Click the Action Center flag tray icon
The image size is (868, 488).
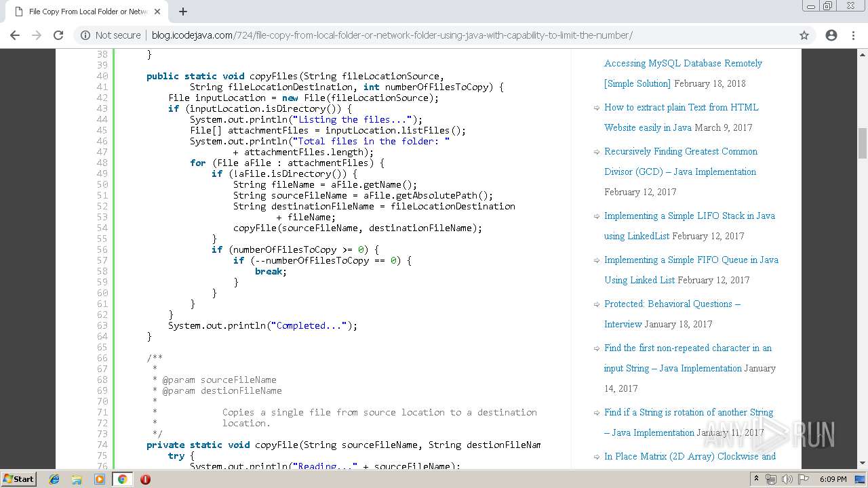click(x=803, y=479)
